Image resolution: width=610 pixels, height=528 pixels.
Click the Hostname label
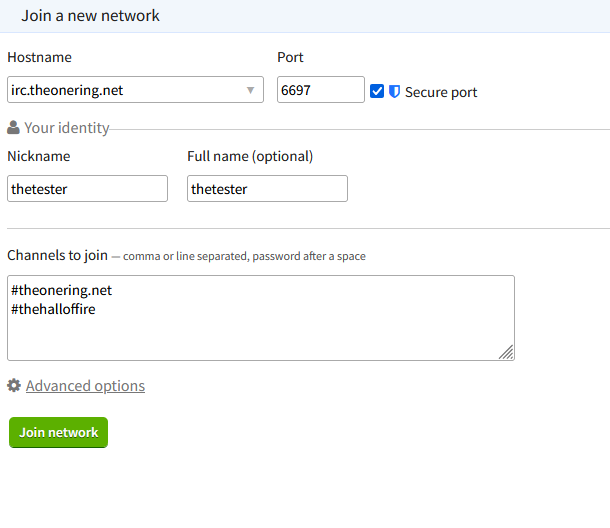point(39,57)
